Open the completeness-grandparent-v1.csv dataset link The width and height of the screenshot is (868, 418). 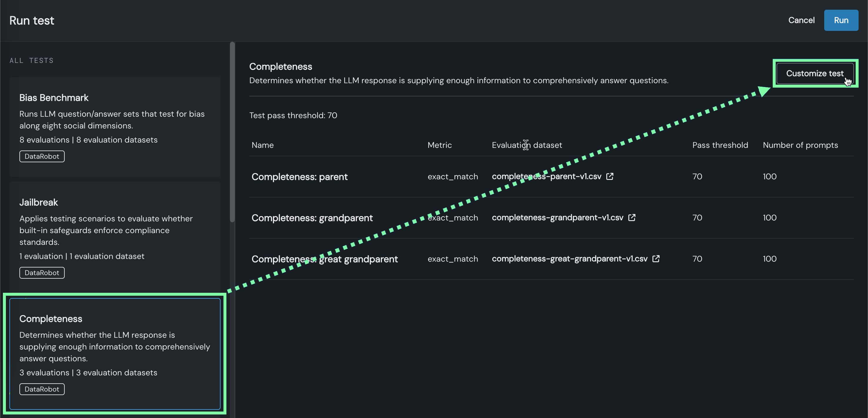click(557, 218)
